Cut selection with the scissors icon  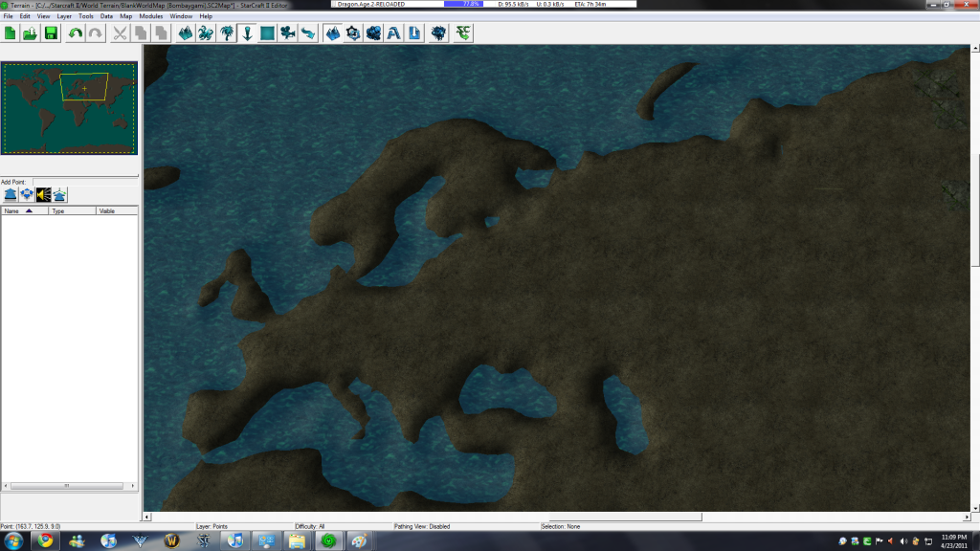[x=120, y=33]
